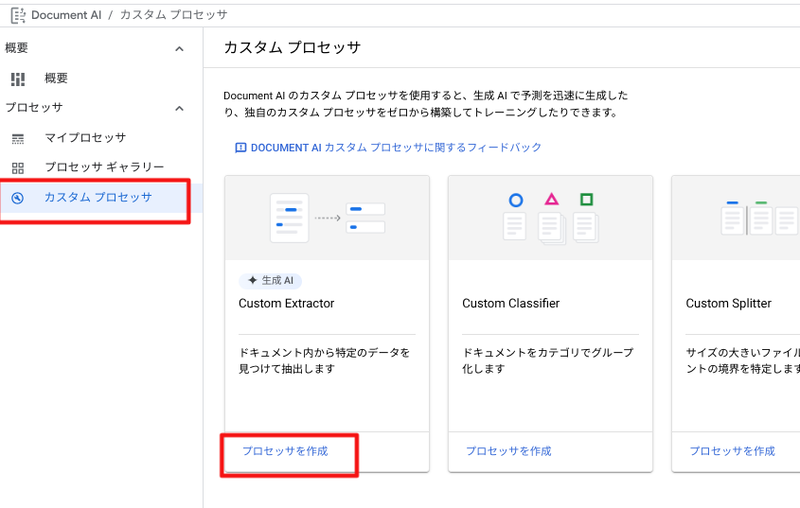The width and height of the screenshot is (800, 508).
Task: Click the マイプロセッサ list icon
Action: pos(18,139)
